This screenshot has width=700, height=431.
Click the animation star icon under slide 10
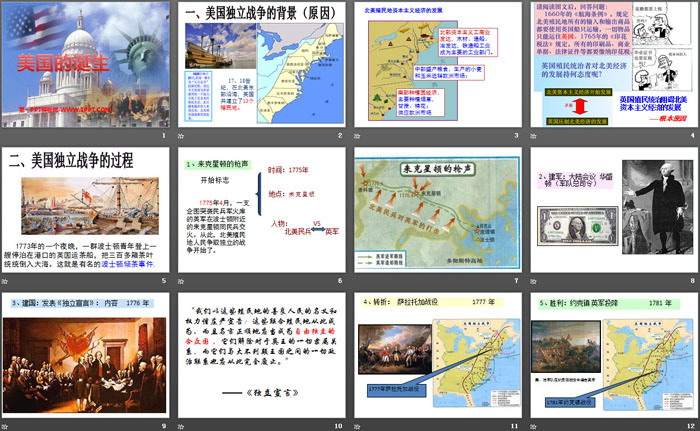(x=181, y=425)
